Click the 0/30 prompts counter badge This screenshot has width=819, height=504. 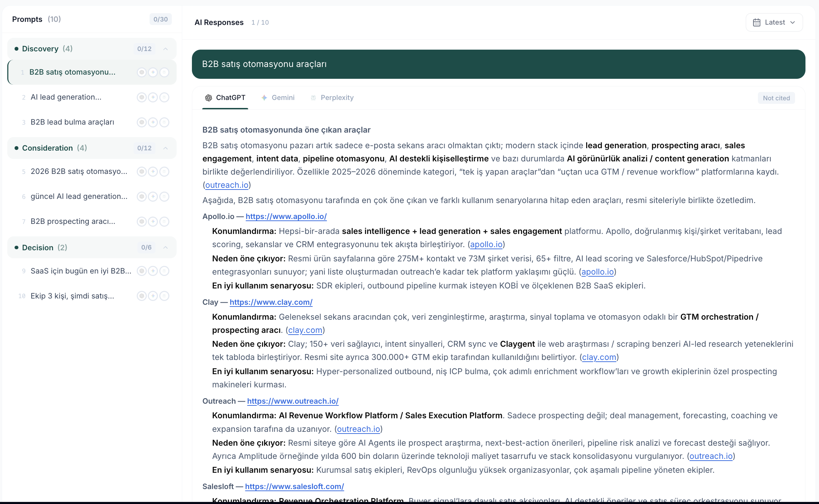pos(160,19)
